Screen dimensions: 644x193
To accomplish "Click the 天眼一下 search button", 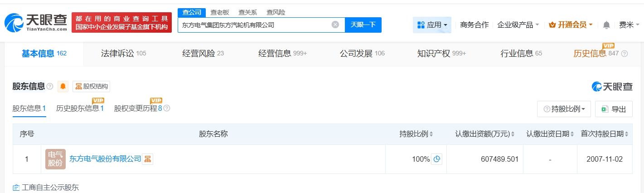I will tap(363, 25).
